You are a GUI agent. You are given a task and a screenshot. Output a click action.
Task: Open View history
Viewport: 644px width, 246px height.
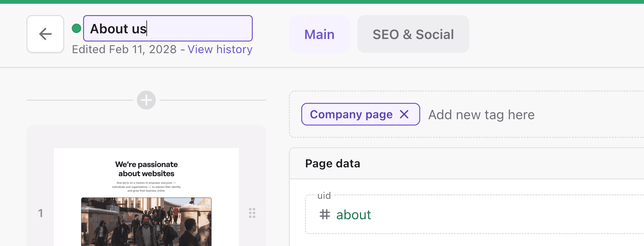220,49
